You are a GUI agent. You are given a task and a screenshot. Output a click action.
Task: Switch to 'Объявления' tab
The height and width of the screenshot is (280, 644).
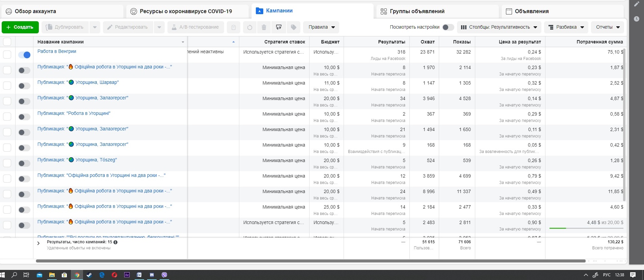tap(563, 11)
